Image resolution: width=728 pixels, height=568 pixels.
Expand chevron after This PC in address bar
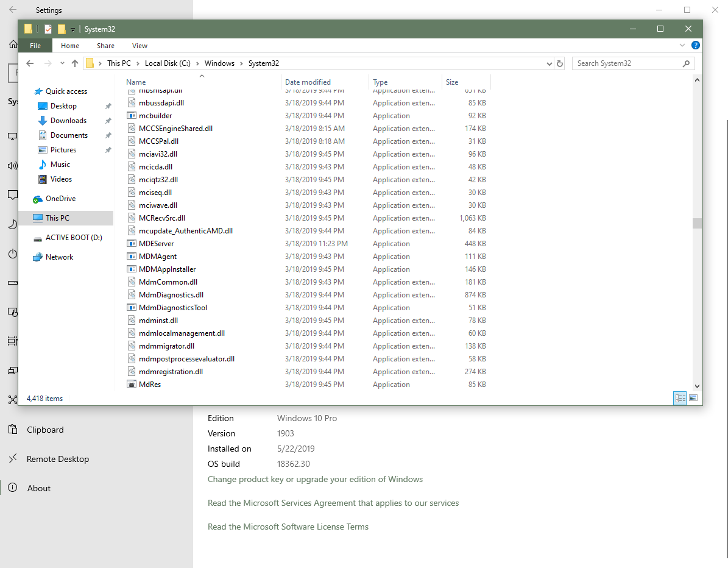click(138, 63)
